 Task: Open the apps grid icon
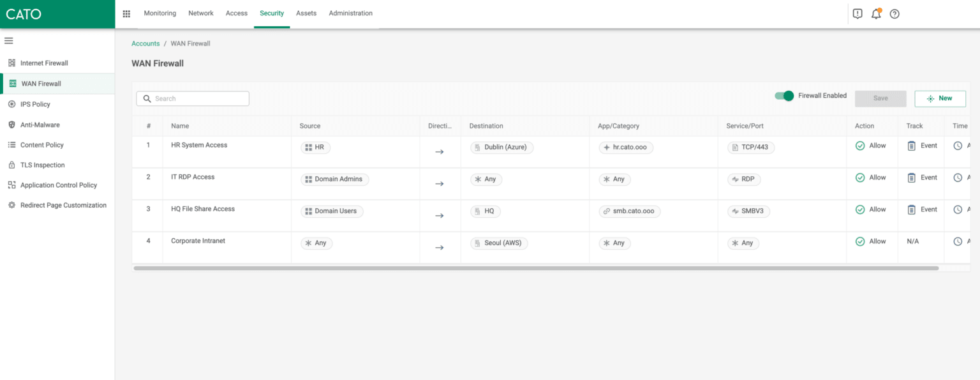point(126,13)
